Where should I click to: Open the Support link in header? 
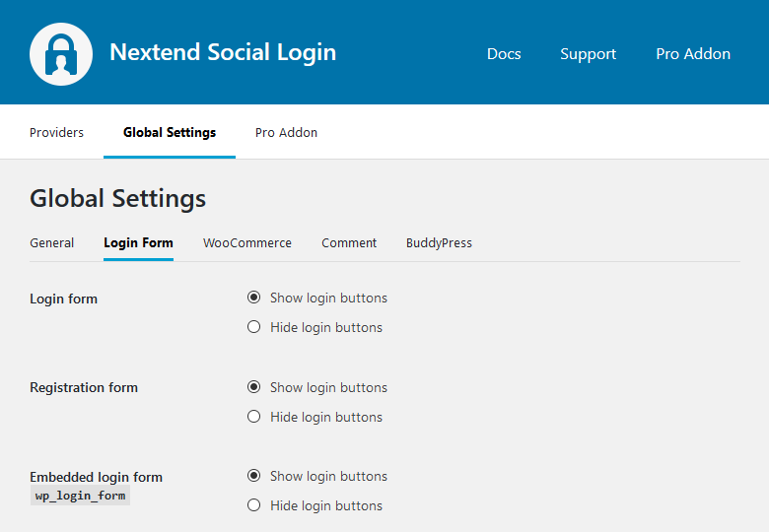(588, 54)
